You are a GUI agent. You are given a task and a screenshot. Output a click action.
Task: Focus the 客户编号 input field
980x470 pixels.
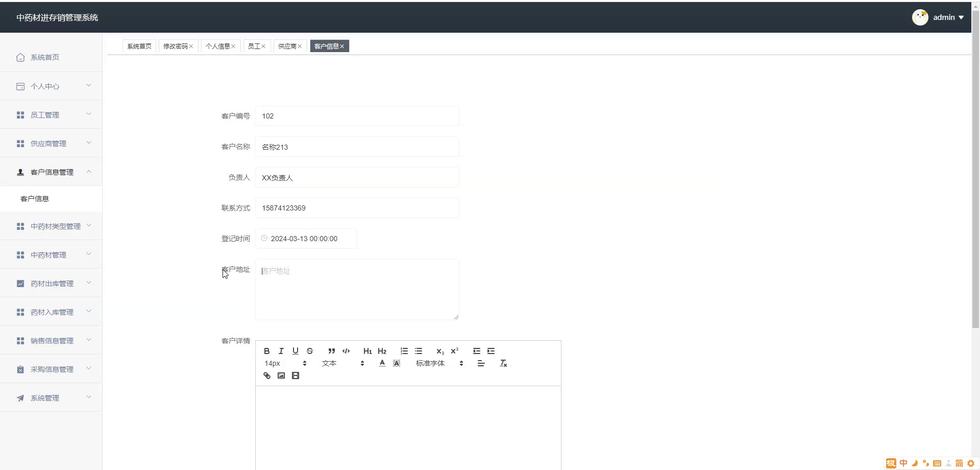coord(357,116)
